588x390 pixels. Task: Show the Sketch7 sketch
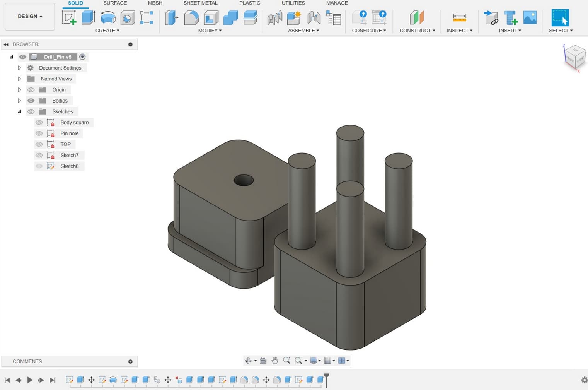tap(39, 155)
